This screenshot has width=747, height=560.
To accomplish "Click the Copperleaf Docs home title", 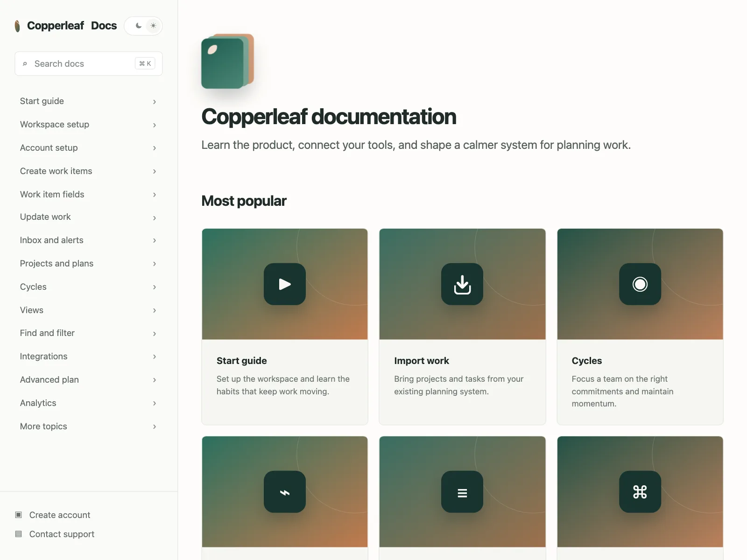I will pyautogui.click(x=72, y=26).
